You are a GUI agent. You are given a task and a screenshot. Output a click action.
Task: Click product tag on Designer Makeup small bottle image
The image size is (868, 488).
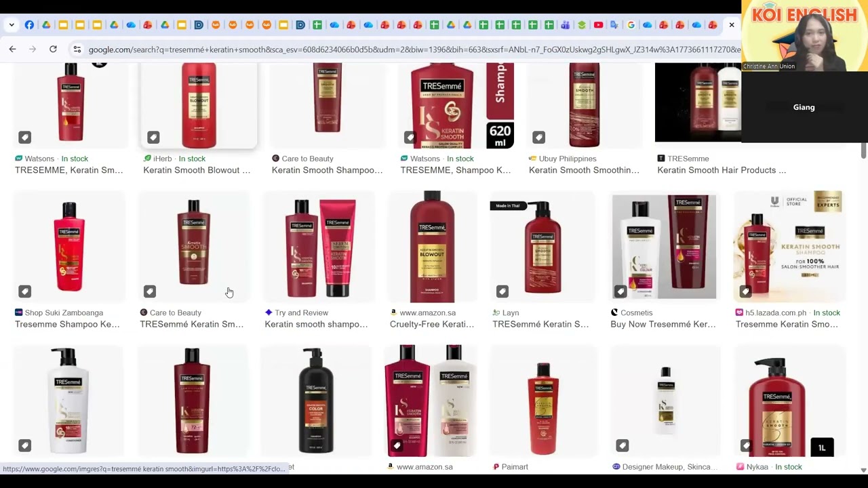tap(622, 445)
